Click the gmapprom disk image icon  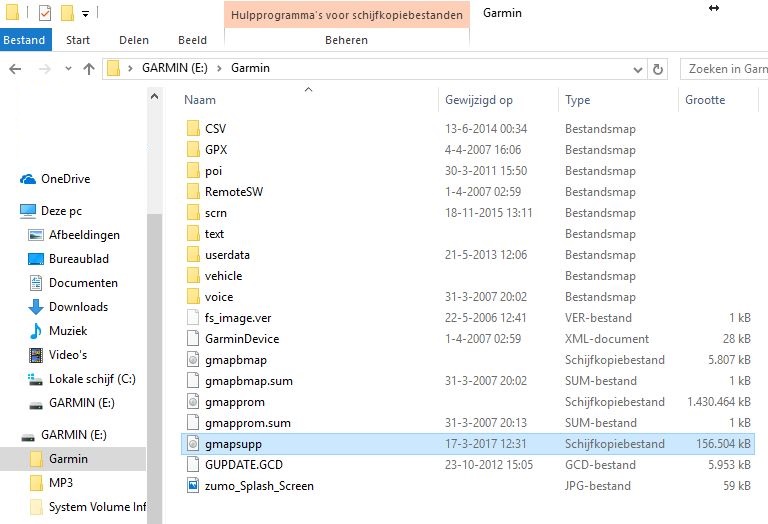coord(193,402)
